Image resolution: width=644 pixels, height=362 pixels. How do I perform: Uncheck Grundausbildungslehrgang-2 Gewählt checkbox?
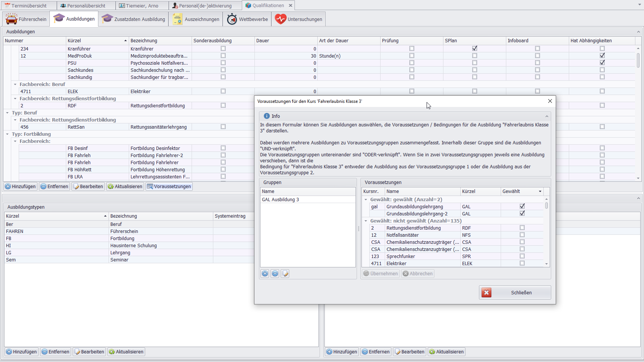pos(522,214)
